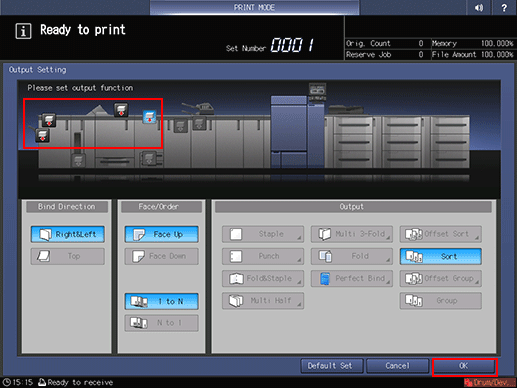
Task: Toggle the Sort output mode
Action: (x=441, y=256)
